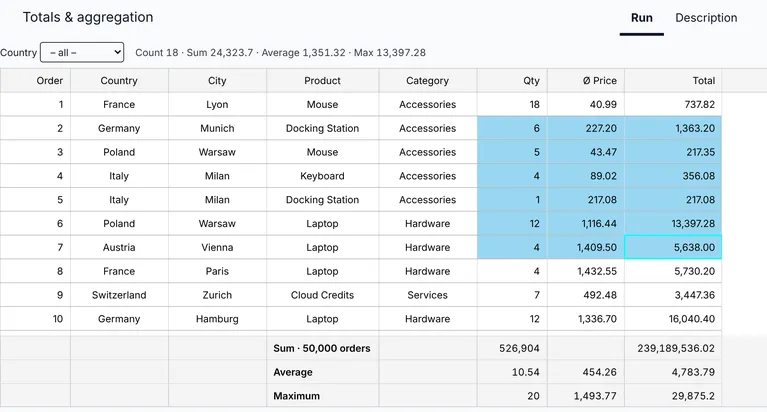
Task: Click the selection summary Count 18 text
Action: (157, 52)
